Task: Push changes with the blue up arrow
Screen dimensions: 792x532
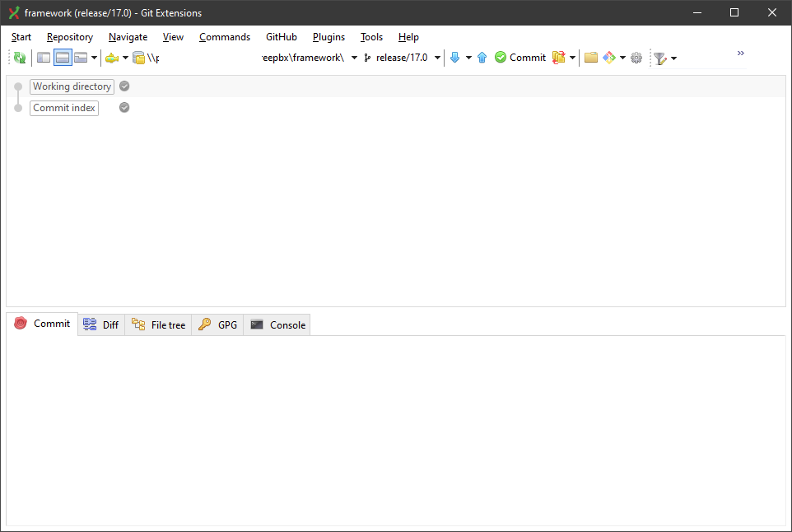Action: (x=482, y=58)
